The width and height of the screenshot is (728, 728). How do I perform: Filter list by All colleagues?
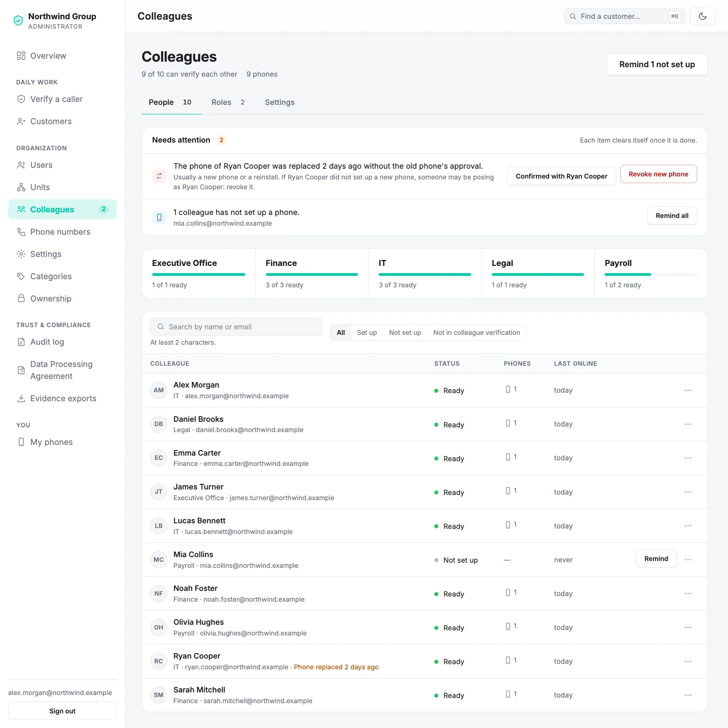click(341, 332)
